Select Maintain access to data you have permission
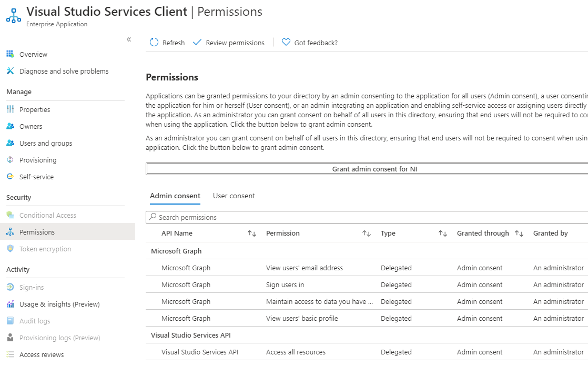 coord(319,301)
